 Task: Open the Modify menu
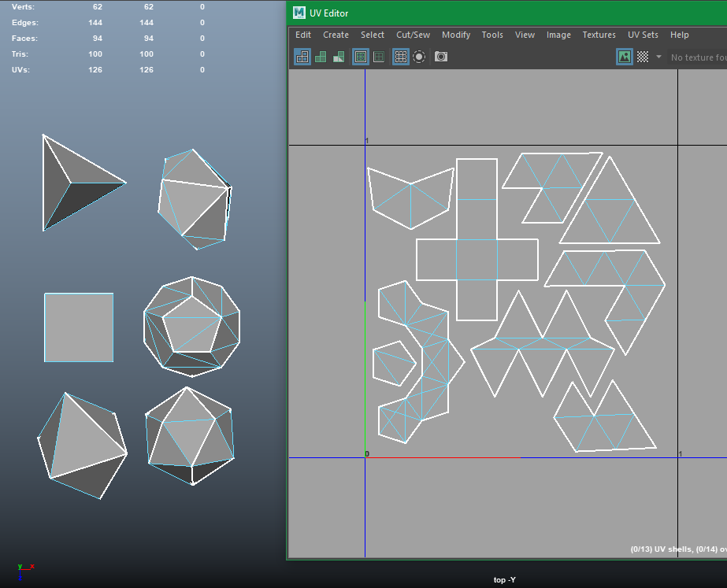tap(456, 35)
